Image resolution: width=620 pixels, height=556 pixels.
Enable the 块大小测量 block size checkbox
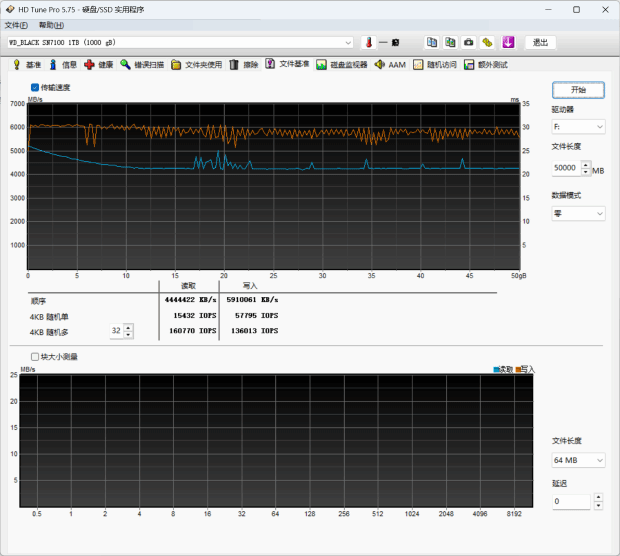pos(35,357)
